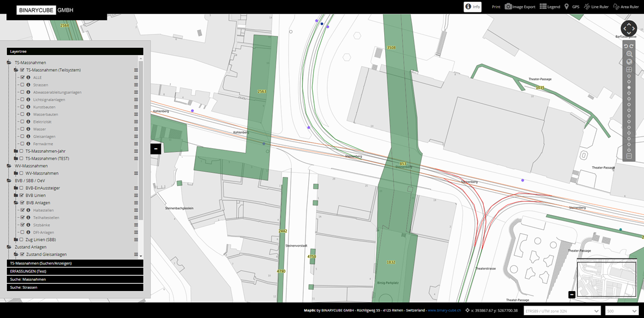
Task: Open the map scale 500 dropdown
Action: 622,311
